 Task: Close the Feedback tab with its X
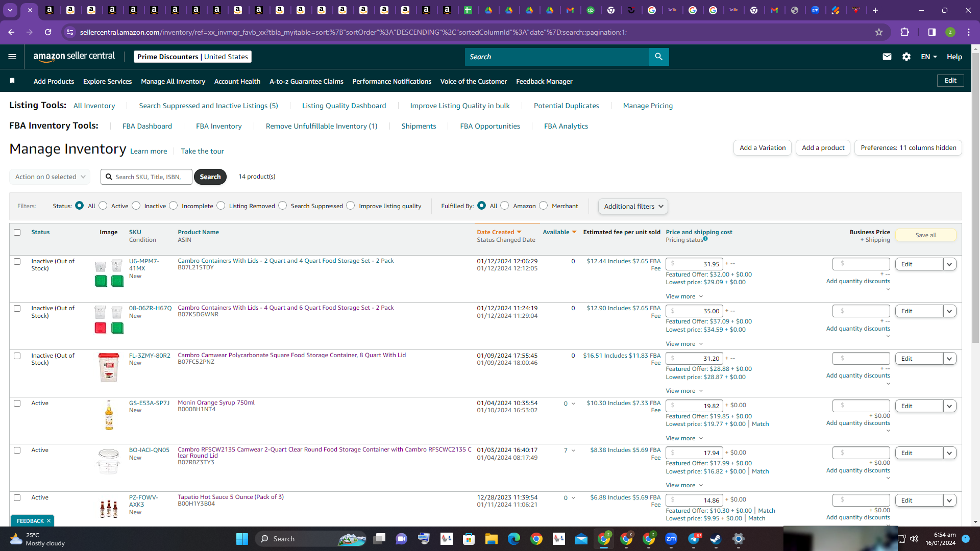[48, 521]
